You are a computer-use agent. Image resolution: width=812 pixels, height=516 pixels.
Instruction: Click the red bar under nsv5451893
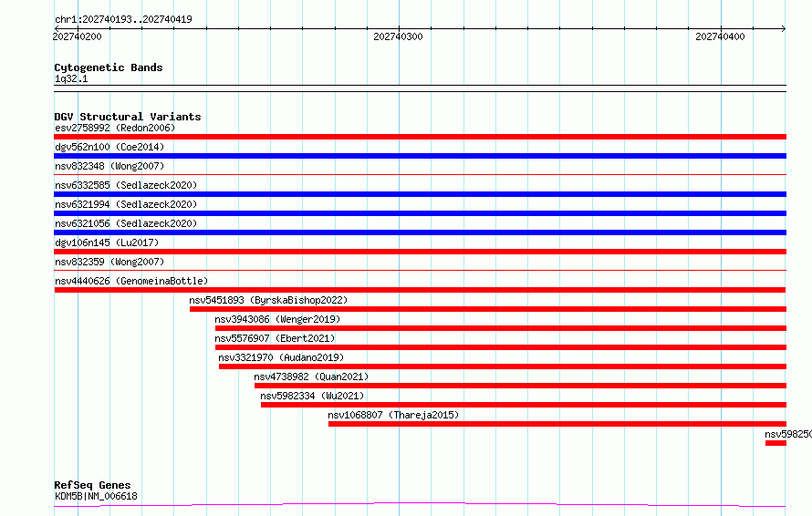(488, 309)
